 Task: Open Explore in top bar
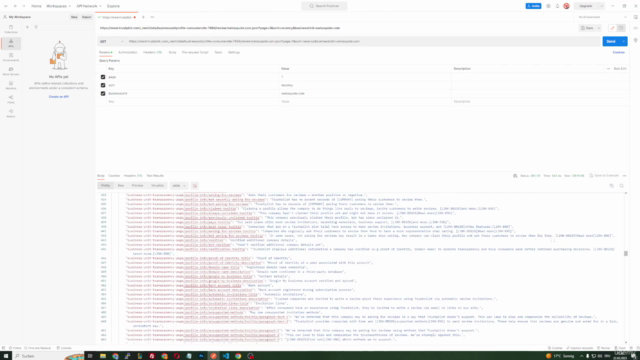tap(113, 6)
